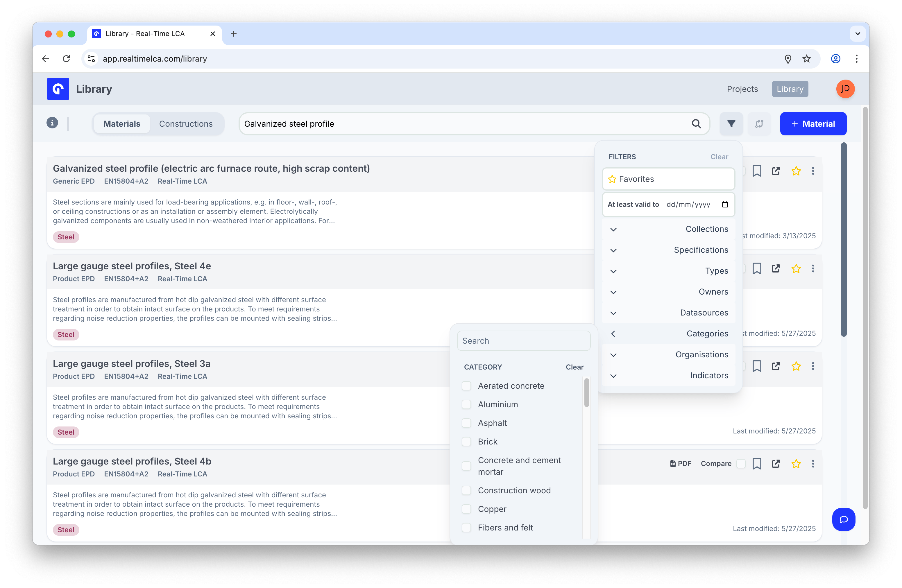Switch to the Constructions tab
The width and height of the screenshot is (902, 588).
(x=186, y=124)
